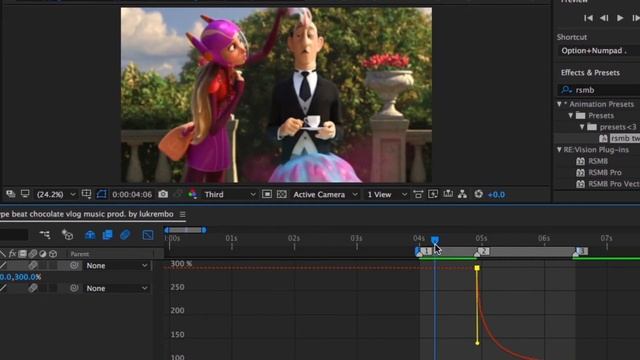Screen dimensions: 640x360
Task: Open first layer's Parent None dropdown
Action: tap(117, 266)
